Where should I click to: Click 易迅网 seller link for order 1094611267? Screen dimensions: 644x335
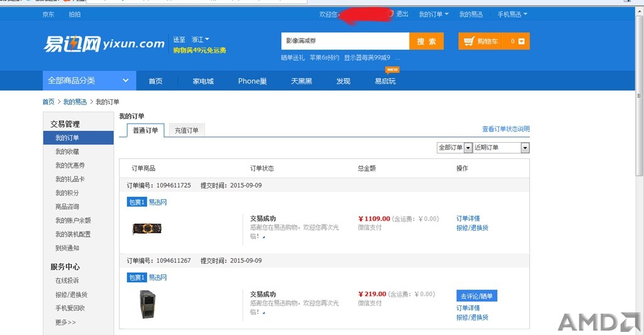(158, 278)
